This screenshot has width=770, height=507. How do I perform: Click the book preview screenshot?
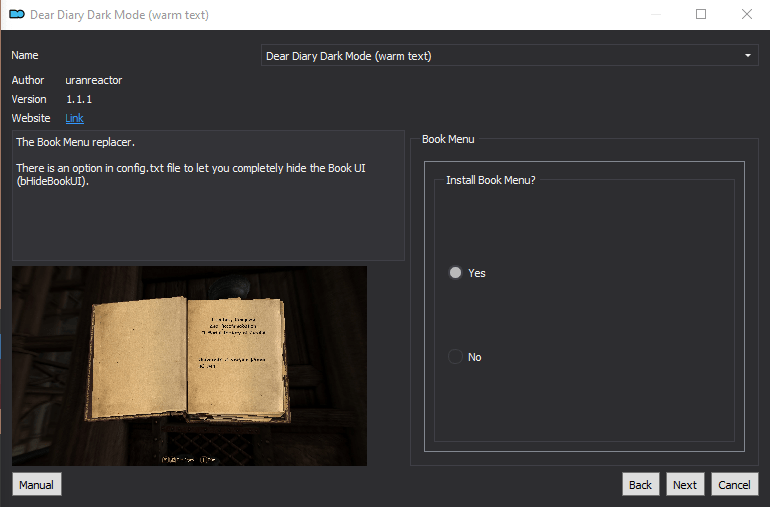coord(189,366)
